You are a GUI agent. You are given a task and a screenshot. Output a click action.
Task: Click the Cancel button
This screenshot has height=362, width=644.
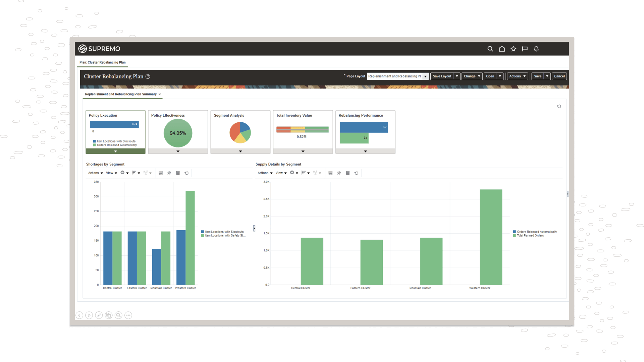click(559, 76)
